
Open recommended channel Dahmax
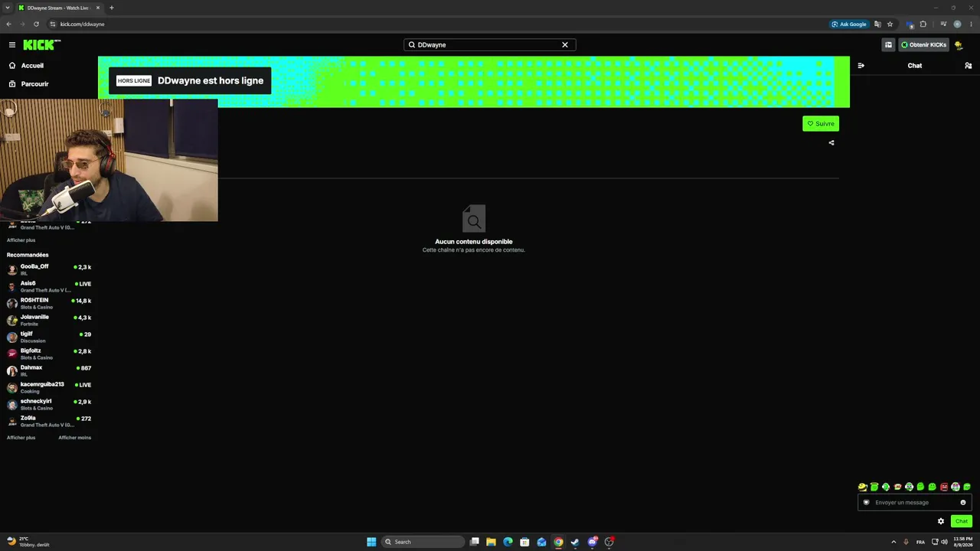49,370
